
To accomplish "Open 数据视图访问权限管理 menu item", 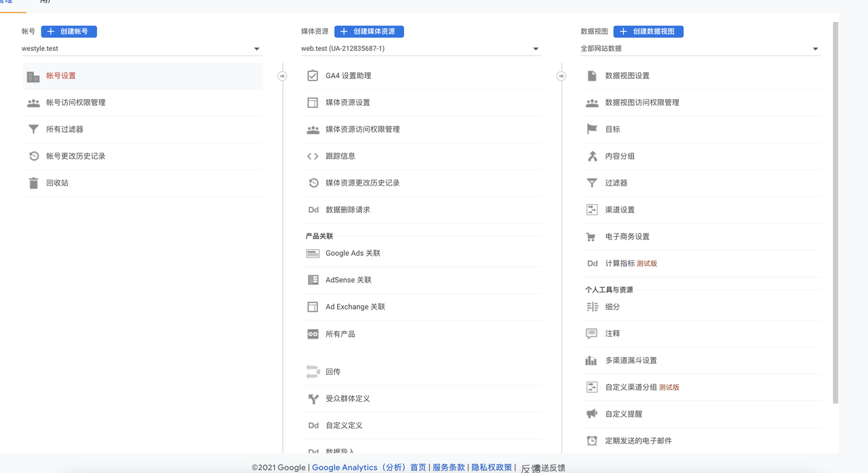I will (x=701, y=102).
